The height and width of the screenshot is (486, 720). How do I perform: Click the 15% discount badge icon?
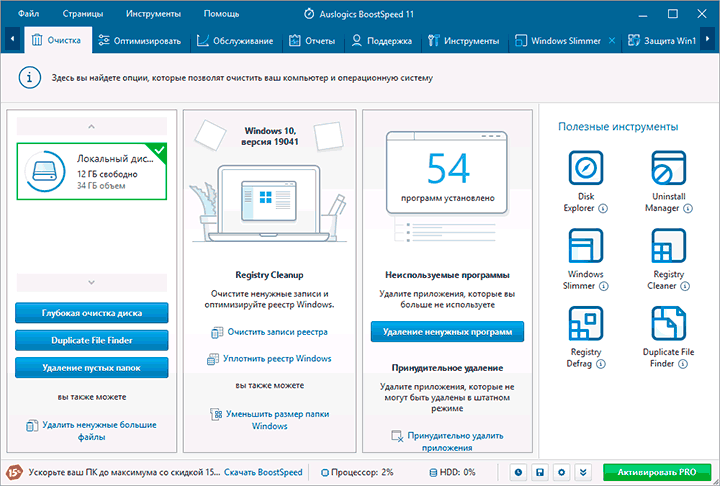(x=14, y=472)
